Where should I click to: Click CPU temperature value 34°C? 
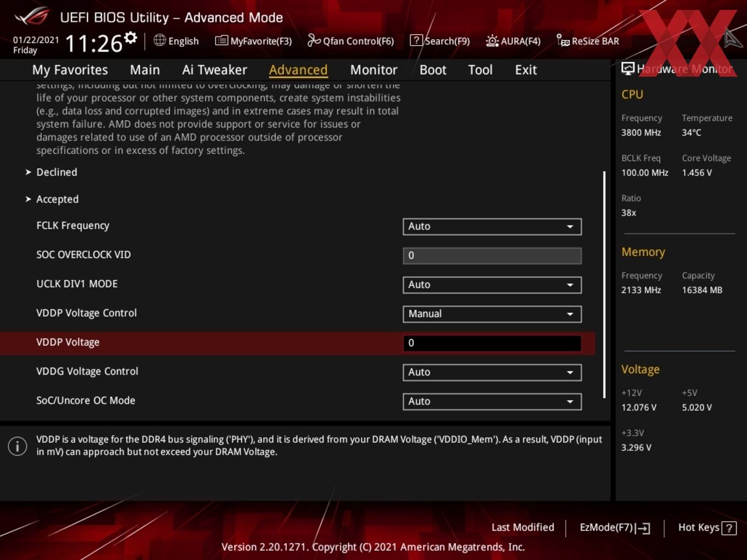(x=692, y=132)
